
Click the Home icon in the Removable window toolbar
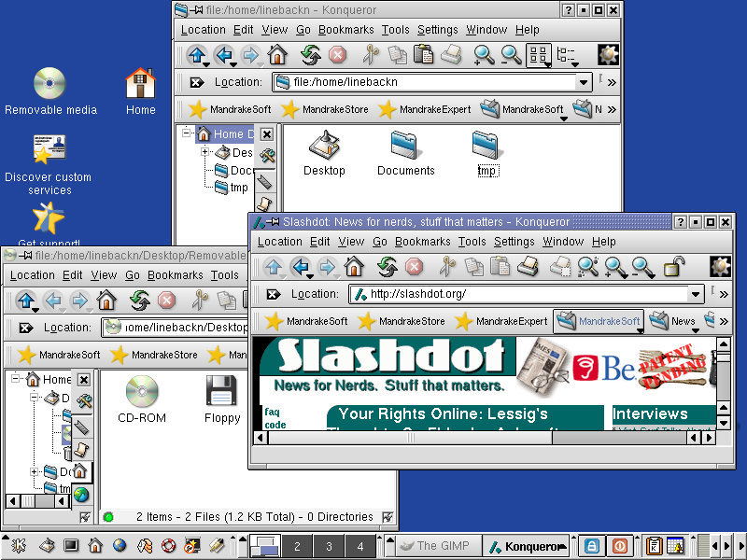point(106,301)
